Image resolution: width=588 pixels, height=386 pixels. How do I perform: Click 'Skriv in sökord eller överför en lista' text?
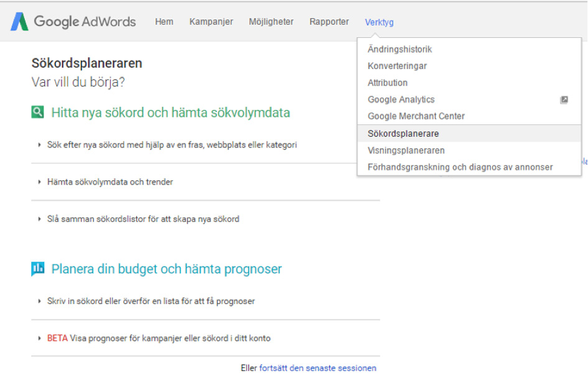[151, 301]
